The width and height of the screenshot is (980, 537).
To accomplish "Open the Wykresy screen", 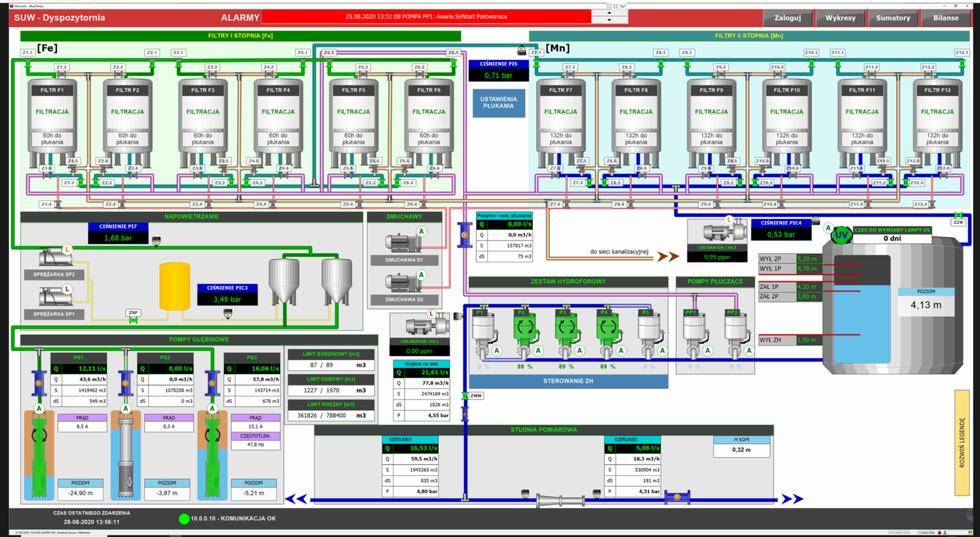I will click(840, 18).
